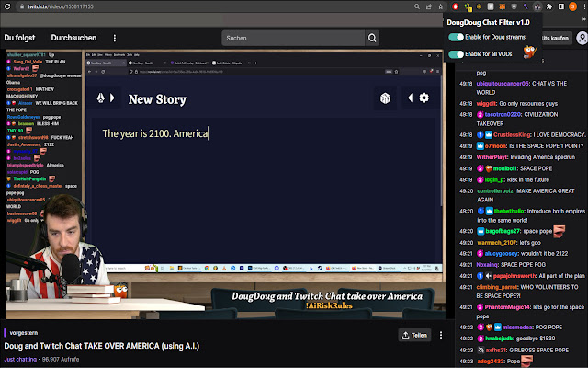Click the grey shield extension icon
Image resolution: width=588 pixels, height=368 pixels.
pos(514,6)
